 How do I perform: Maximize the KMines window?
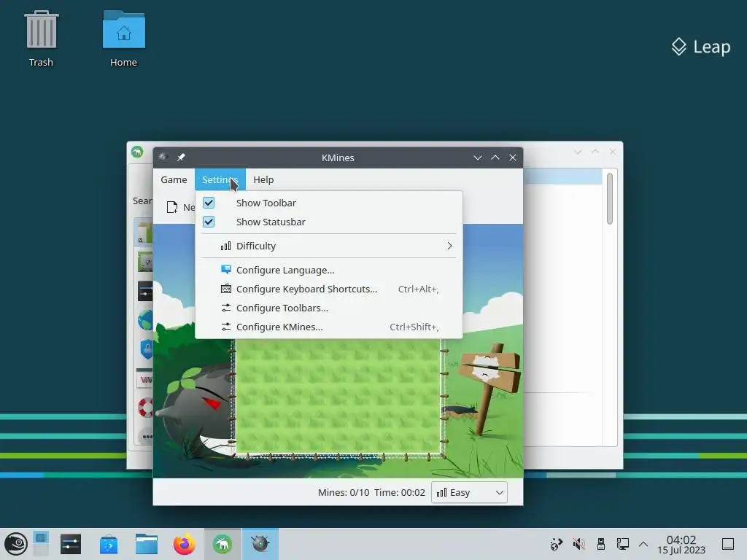tap(495, 157)
